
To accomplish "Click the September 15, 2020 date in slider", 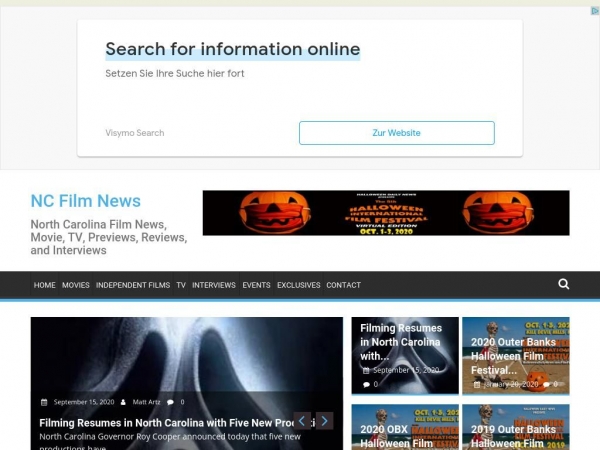I will click(x=84, y=402).
